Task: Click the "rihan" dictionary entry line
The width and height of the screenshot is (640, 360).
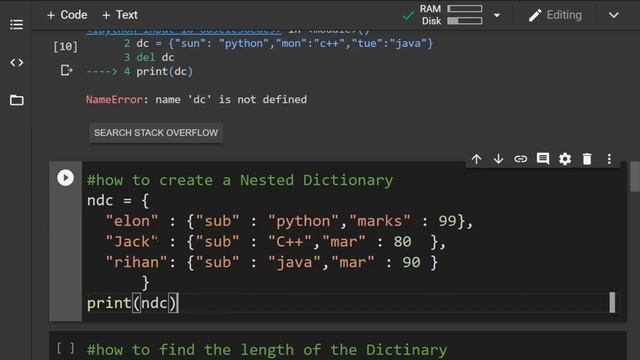Action: point(271,262)
